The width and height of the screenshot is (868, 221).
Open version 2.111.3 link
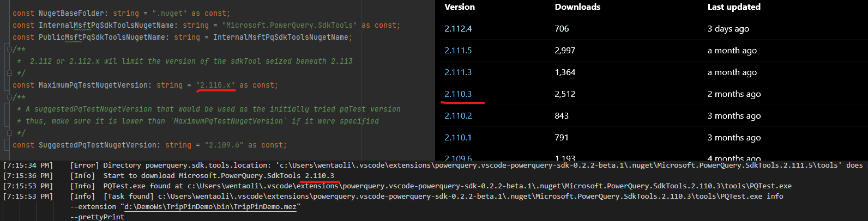point(458,72)
